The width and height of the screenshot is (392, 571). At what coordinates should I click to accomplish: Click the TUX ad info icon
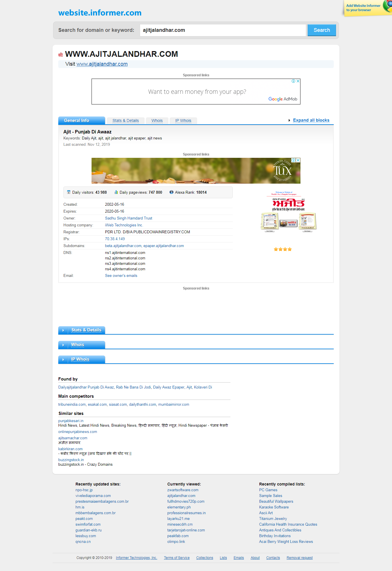[294, 160]
